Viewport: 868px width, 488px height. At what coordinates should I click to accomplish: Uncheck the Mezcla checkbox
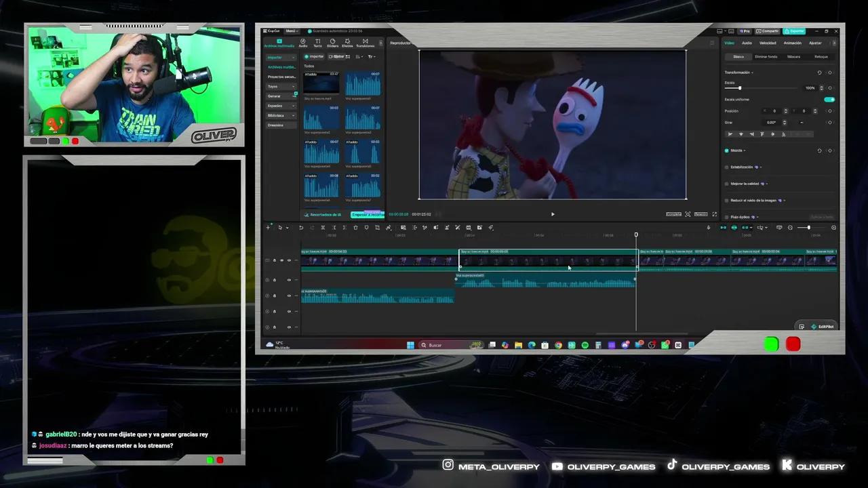click(x=727, y=150)
